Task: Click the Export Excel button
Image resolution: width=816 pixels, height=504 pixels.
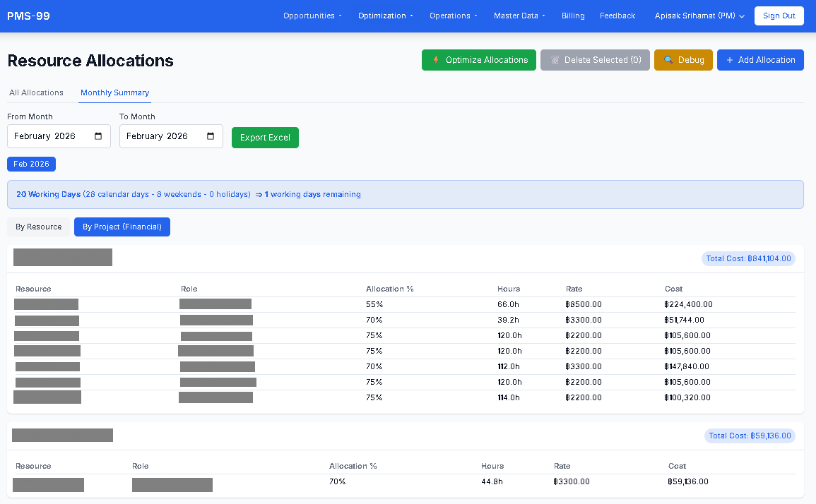Action: 265,137
